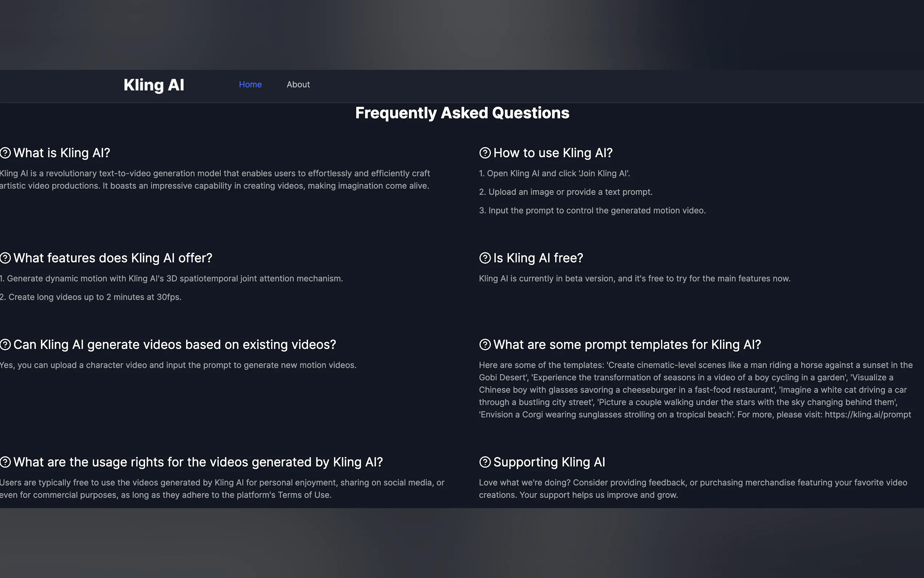924x578 pixels.
Task: Open the Home navigation link
Action: point(250,84)
